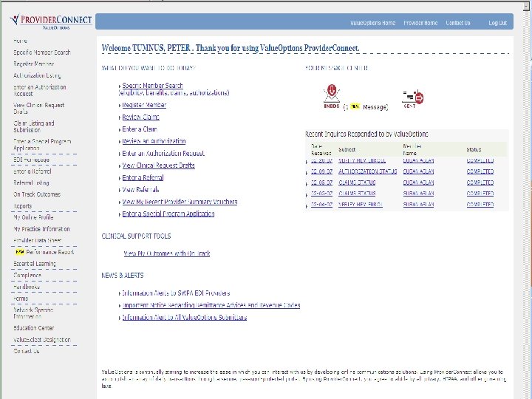Open notice regarding Remittance Advices and Revenue Codes

pos(211,305)
